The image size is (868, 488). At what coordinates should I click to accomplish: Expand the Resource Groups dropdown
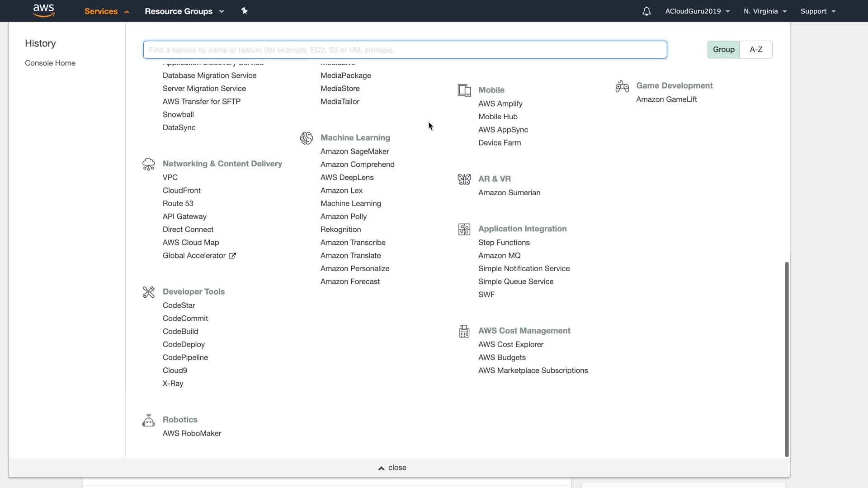(x=184, y=11)
